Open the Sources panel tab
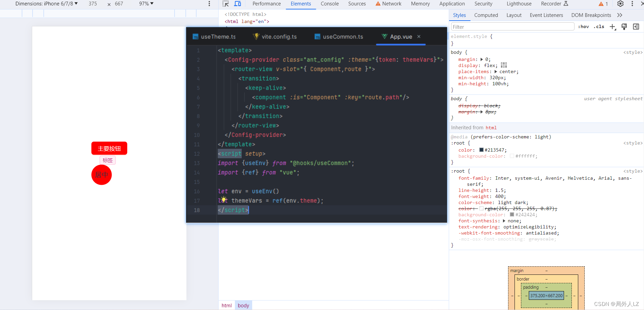The image size is (644, 310). point(357,4)
